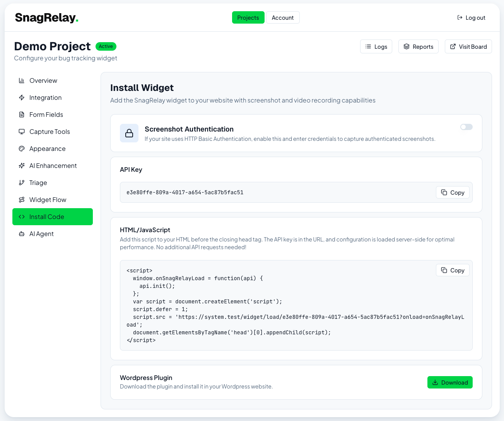Click the lock icon beside Screenshot Authentication

129,133
